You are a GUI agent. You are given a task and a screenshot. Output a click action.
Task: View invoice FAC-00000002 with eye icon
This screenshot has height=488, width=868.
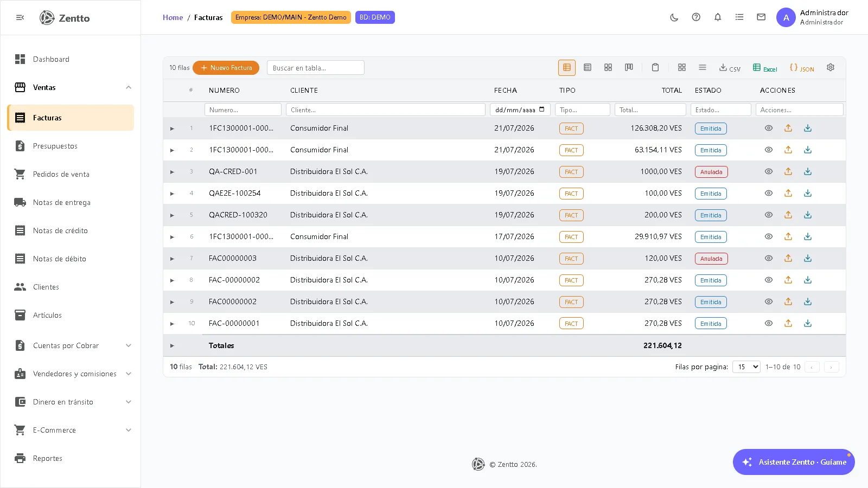(769, 280)
